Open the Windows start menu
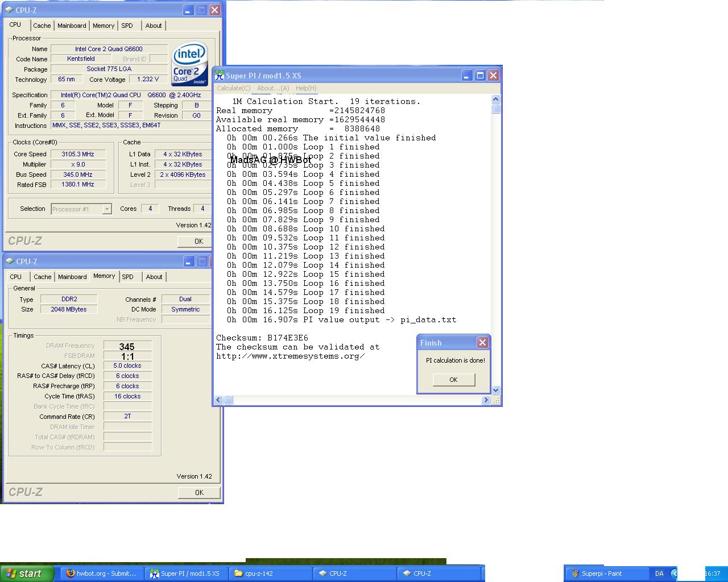728x582 pixels. point(27,573)
